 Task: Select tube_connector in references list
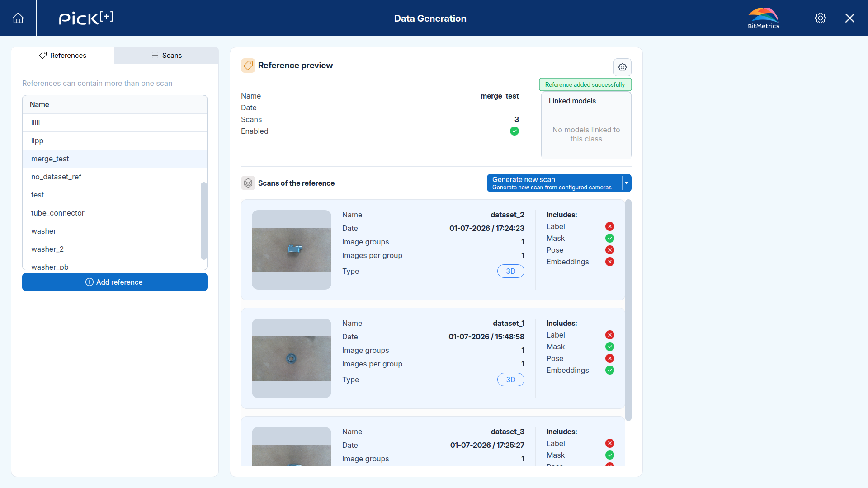click(x=112, y=213)
